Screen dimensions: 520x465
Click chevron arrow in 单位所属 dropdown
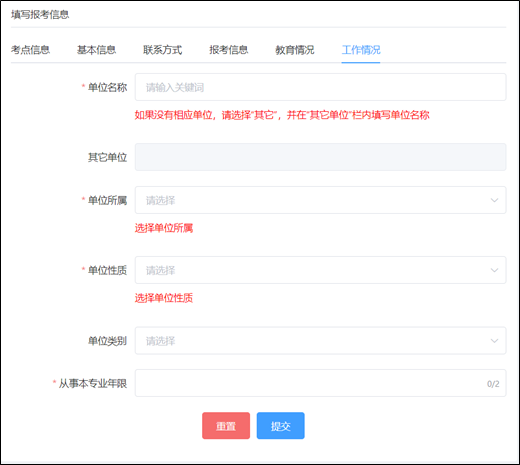click(494, 200)
